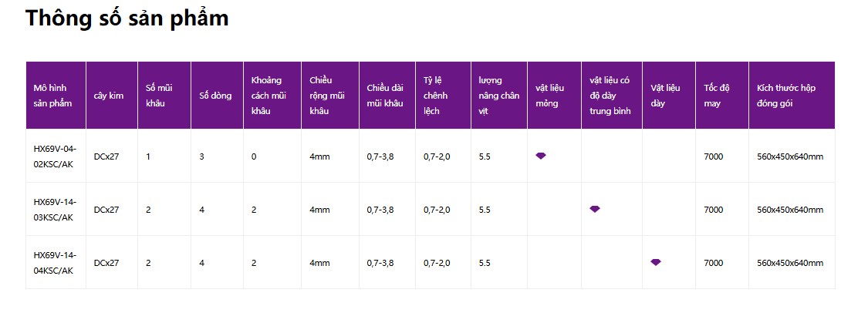This screenshot has width=868, height=323.
Task: Select model name HX69V-14-04KSC/AK cell
Action: click(x=56, y=262)
